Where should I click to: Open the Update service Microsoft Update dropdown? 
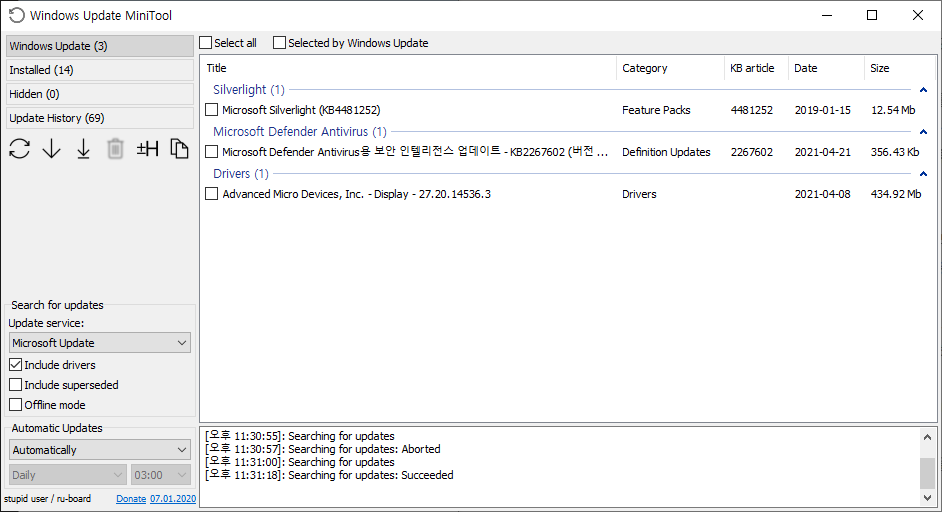(x=100, y=343)
